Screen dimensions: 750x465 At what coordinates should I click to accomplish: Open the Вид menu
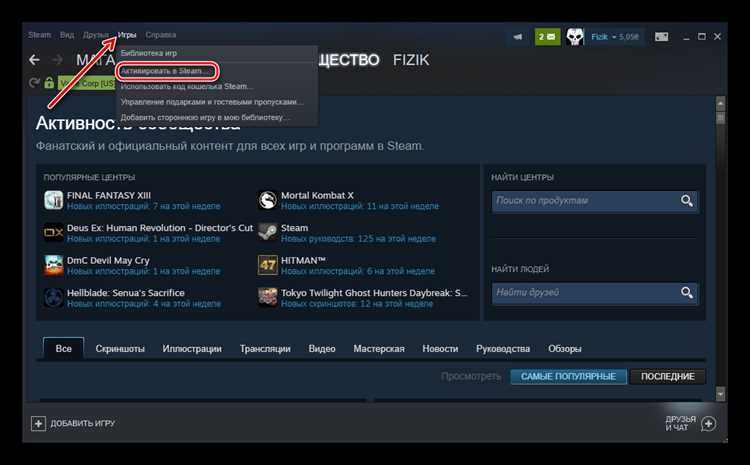click(67, 35)
